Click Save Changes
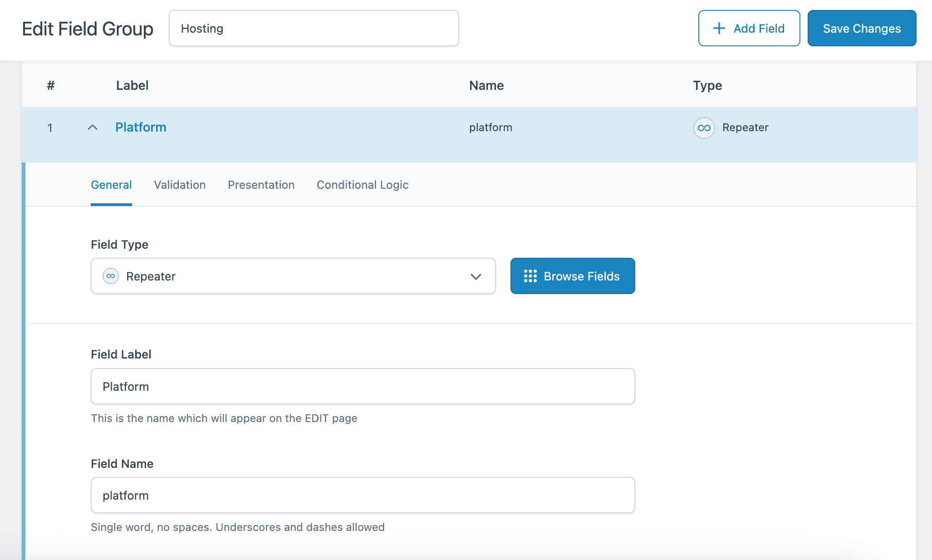Image resolution: width=932 pixels, height=560 pixels. pos(862,28)
